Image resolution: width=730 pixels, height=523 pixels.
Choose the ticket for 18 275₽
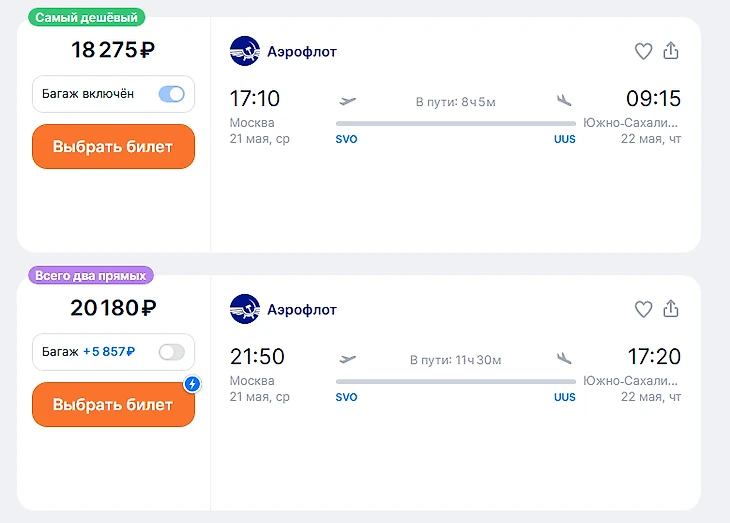tap(113, 147)
